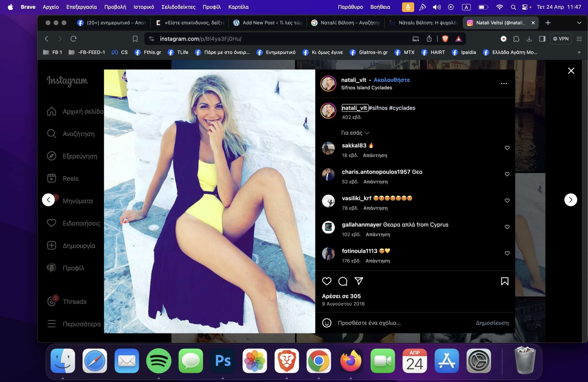Like charis.antonopoulos1957's comment
Image resolution: width=588 pixels, height=382 pixels.
click(x=507, y=174)
